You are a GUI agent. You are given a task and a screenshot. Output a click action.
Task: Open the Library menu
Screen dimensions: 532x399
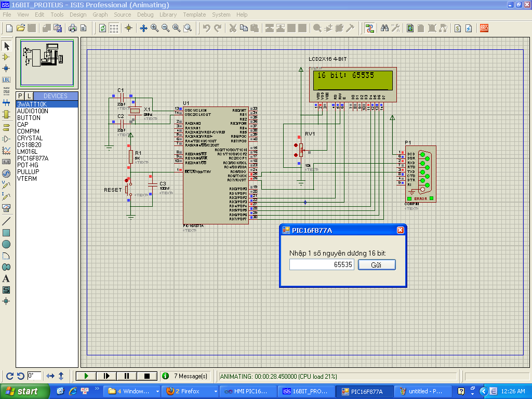click(168, 15)
